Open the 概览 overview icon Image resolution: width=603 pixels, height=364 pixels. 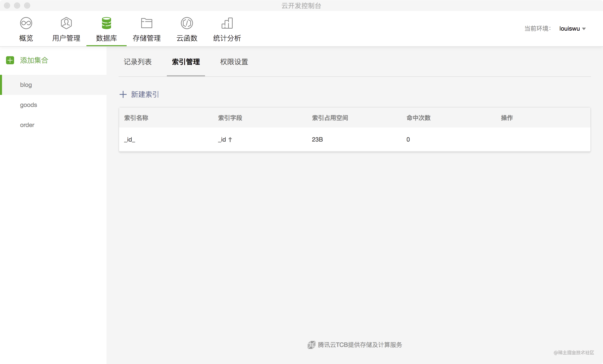click(26, 23)
